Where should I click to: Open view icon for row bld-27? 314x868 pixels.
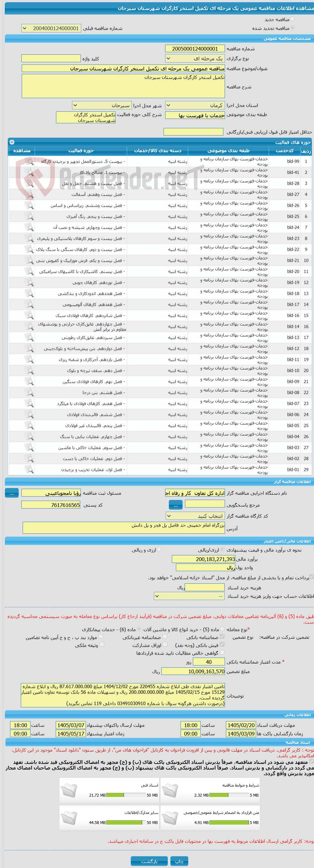click(x=29, y=194)
